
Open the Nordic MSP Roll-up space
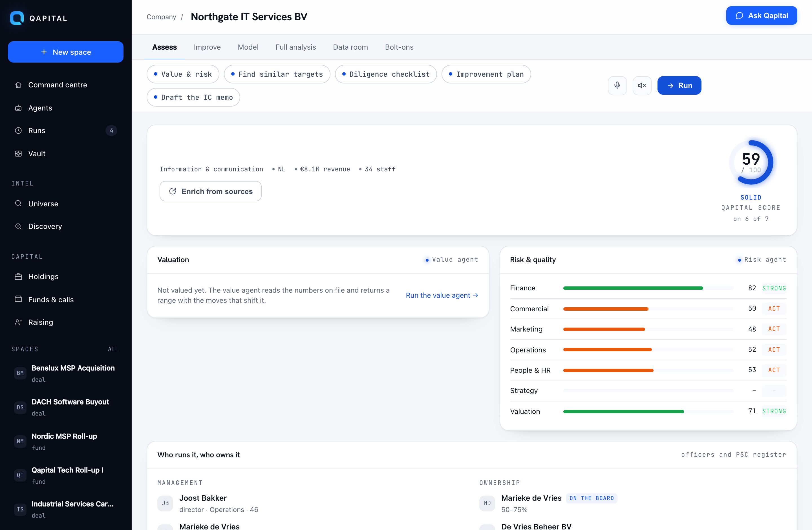65,441
